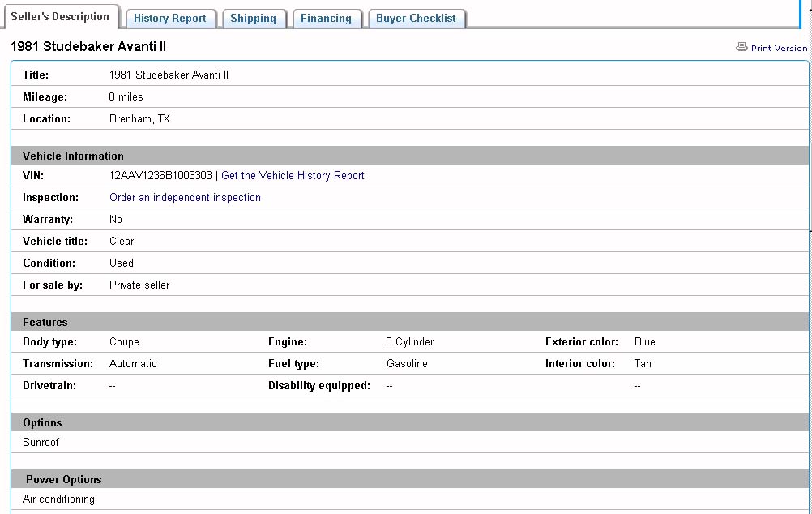Click the Blue exterior color value
The image size is (812, 514).
[x=645, y=342]
